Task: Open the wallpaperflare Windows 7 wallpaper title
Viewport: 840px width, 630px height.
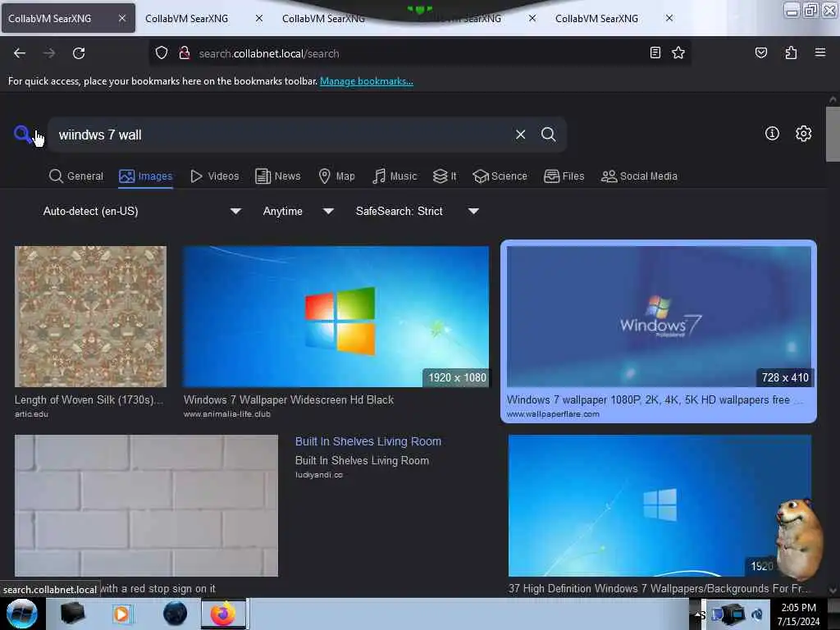Action: (654, 399)
